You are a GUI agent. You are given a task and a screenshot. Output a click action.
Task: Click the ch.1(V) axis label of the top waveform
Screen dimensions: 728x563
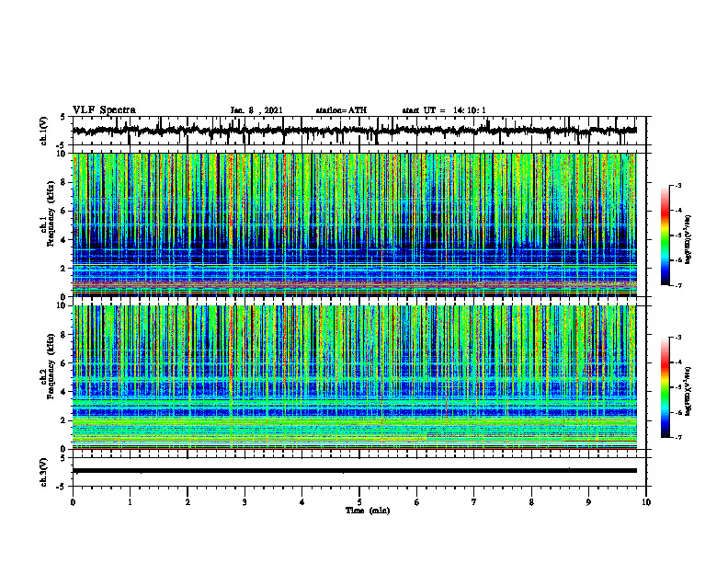click(43, 131)
